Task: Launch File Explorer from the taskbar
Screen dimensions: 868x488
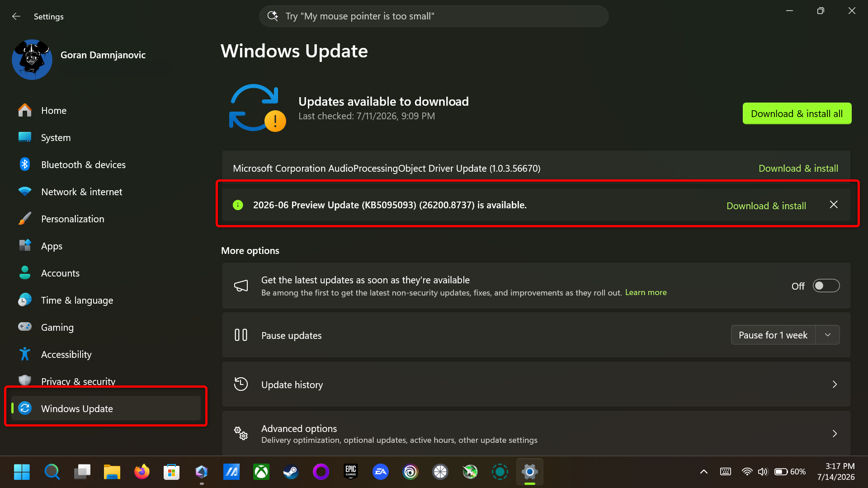Action: [112, 472]
